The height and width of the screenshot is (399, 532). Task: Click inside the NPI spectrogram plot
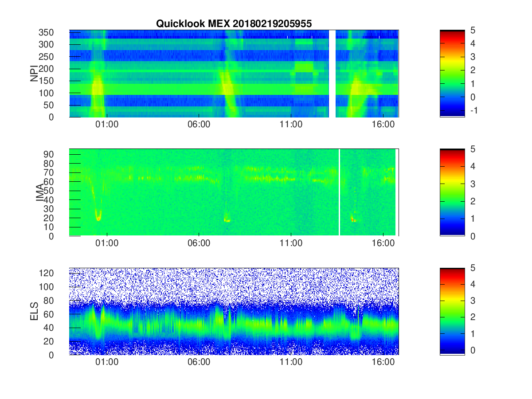[x=234, y=74]
